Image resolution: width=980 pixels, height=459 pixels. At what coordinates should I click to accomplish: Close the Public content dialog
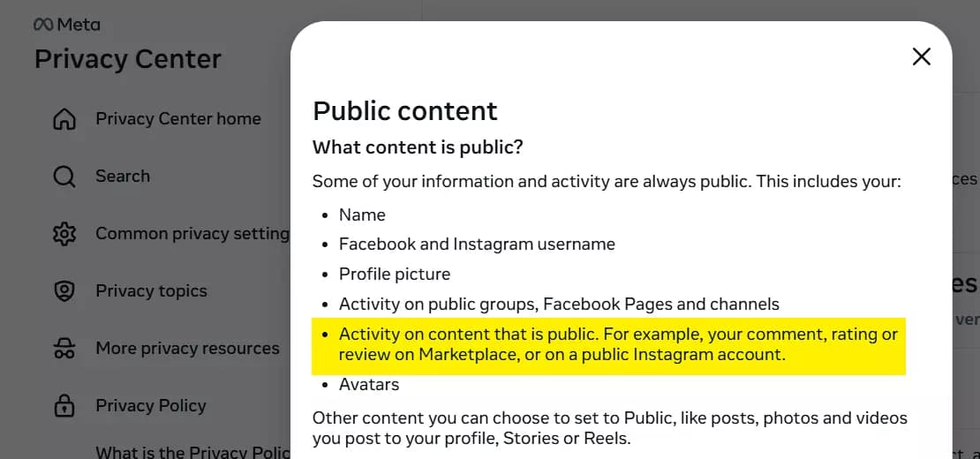point(921,56)
